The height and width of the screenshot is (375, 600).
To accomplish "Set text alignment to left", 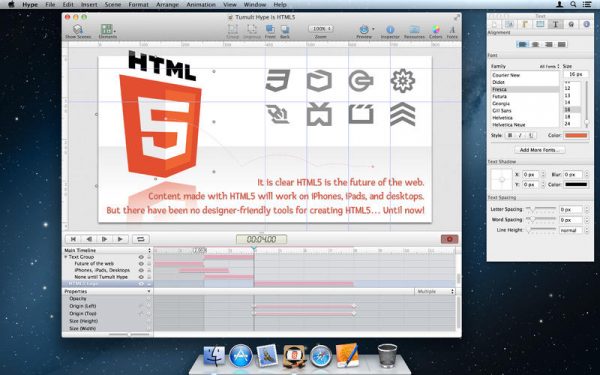I will click(522, 44).
